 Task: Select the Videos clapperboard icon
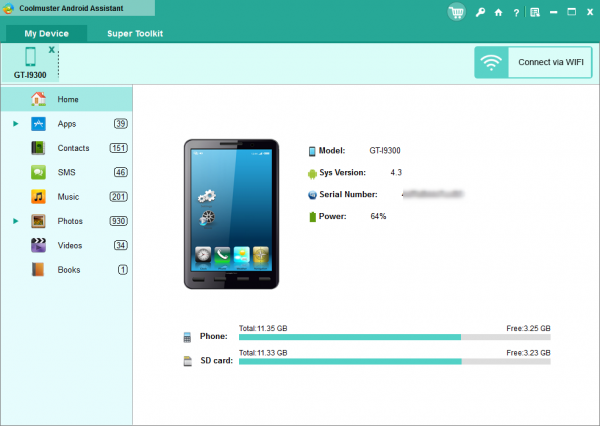(38, 245)
